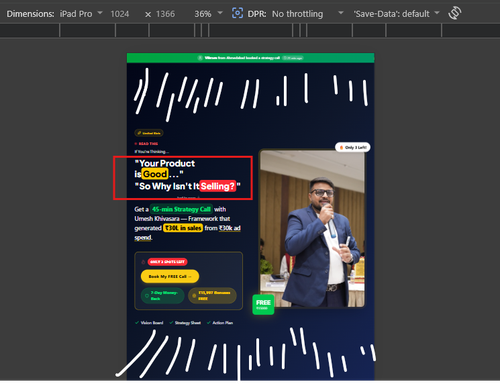Viewport: 500px width, 384px height.
Task: Click the '7-Day Money-Back' guarantee badge
Action: tap(163, 295)
